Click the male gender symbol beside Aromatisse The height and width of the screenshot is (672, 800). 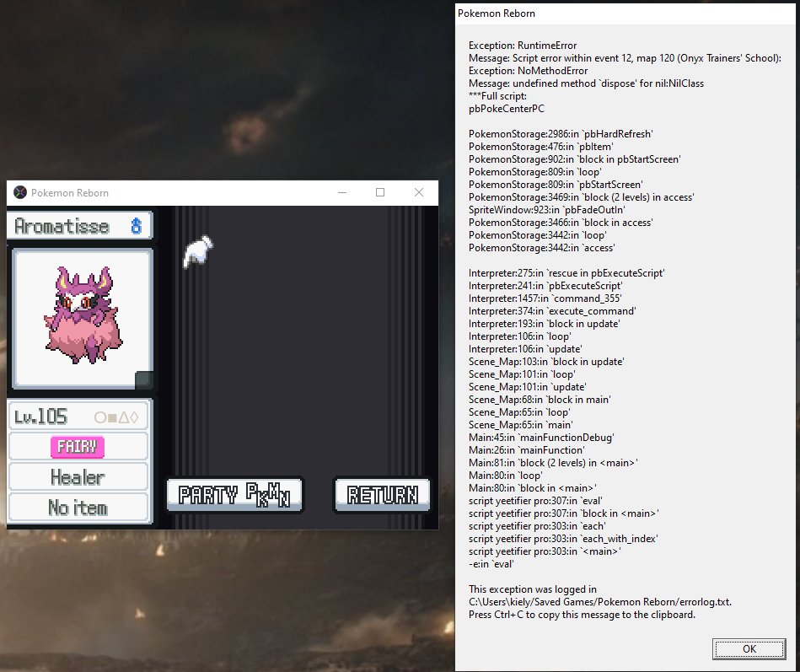click(136, 226)
